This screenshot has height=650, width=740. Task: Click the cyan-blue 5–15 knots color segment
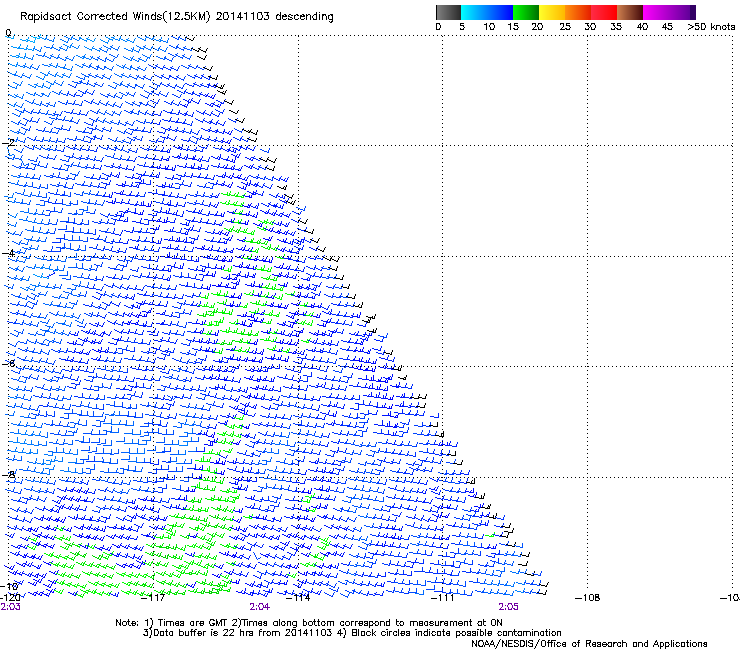pyautogui.click(x=487, y=12)
